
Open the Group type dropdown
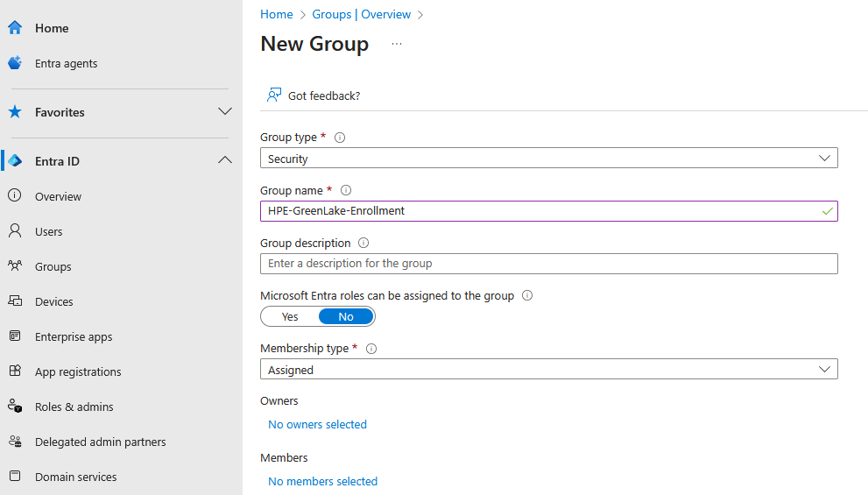[548, 159]
